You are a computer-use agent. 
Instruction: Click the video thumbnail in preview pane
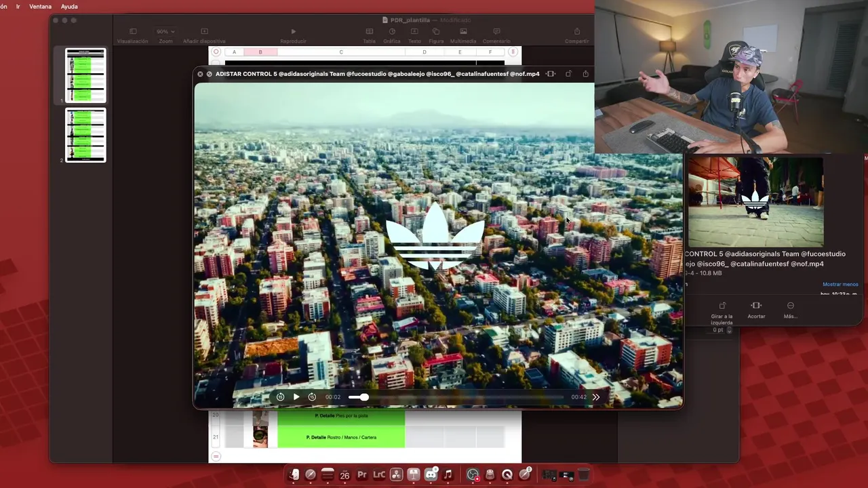755,202
